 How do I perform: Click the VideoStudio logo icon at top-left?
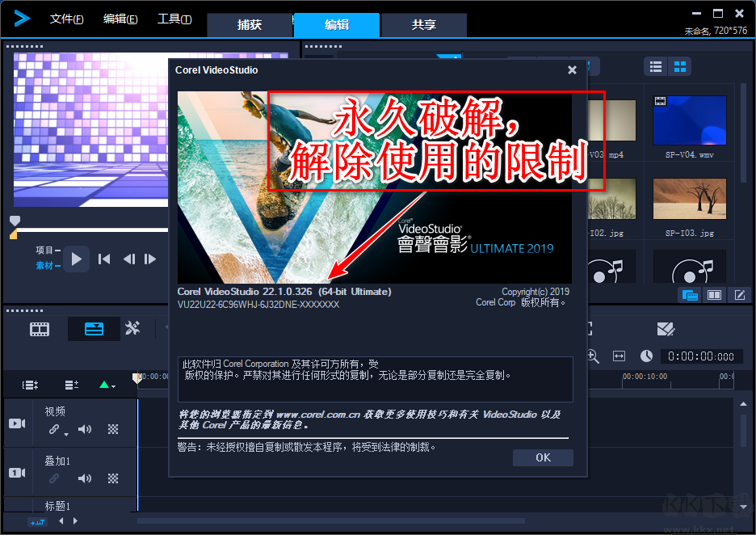pyautogui.click(x=22, y=19)
